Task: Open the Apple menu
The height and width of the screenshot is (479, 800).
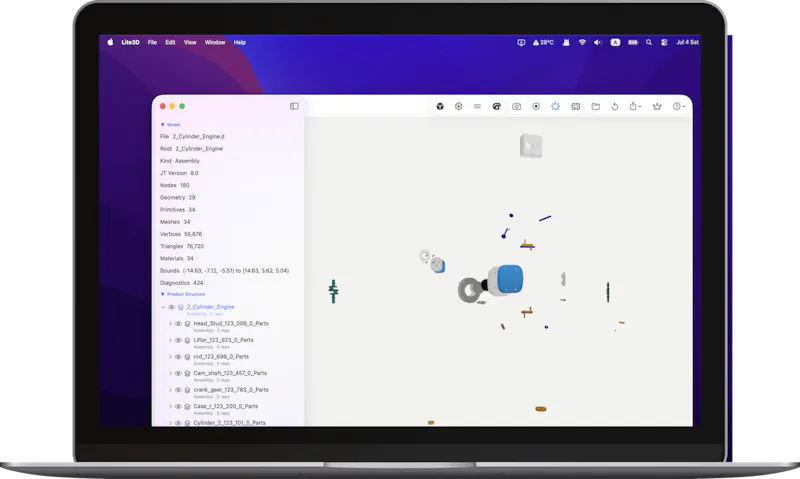Action: tap(110, 42)
